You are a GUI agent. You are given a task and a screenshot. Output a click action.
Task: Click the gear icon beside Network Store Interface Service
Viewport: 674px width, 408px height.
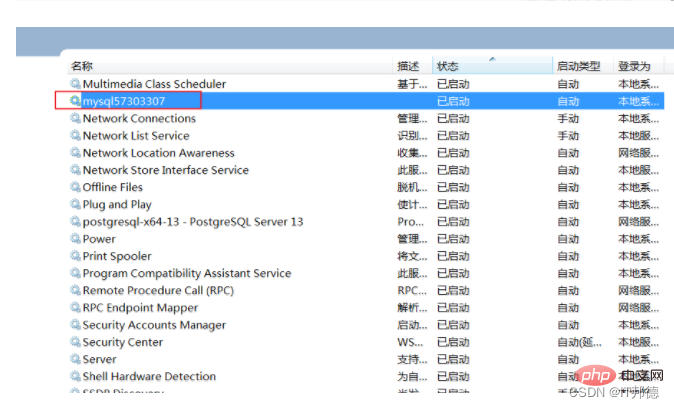tap(75, 169)
